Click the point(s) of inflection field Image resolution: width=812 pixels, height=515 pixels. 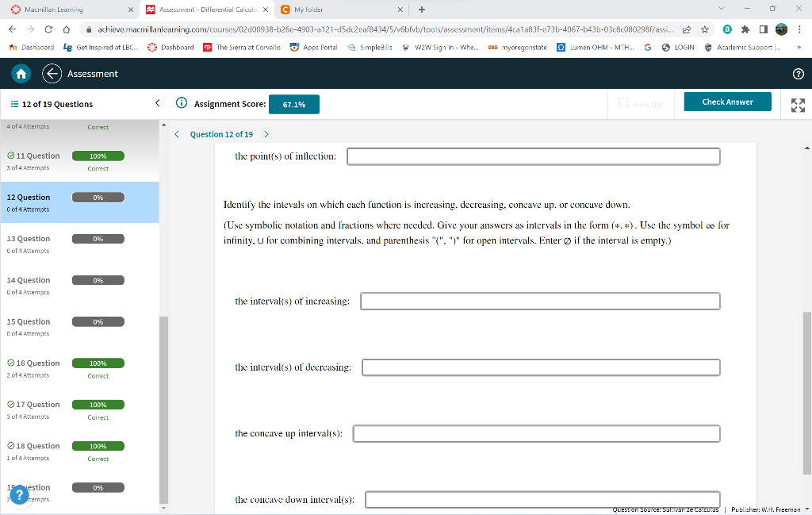click(x=534, y=156)
